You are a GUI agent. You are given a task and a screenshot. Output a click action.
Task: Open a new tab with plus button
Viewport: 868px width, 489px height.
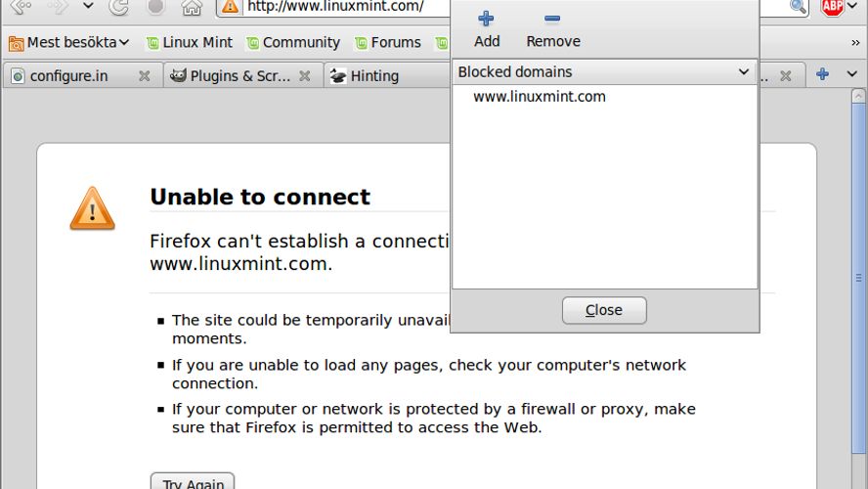(x=822, y=74)
